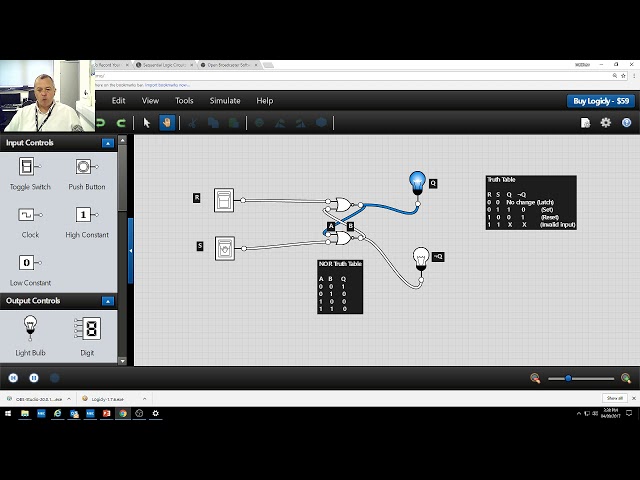Click the zoom slider track
640x480 pixels.
[x=582, y=378]
